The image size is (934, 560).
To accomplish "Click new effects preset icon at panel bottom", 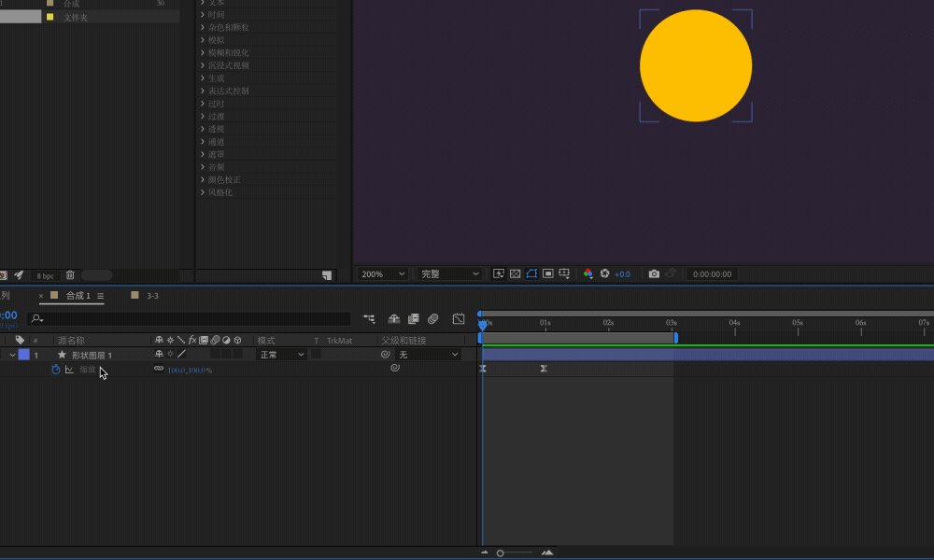I will [327, 275].
